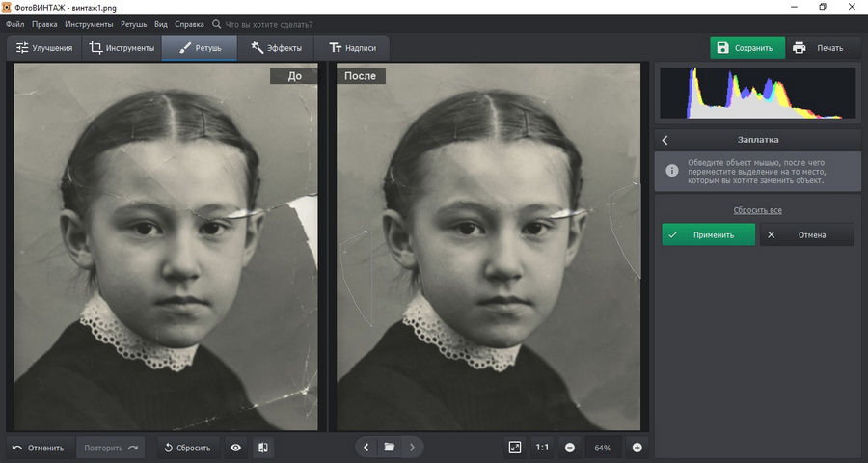Click the 64% zoom value
868x463 pixels.
pos(603,448)
